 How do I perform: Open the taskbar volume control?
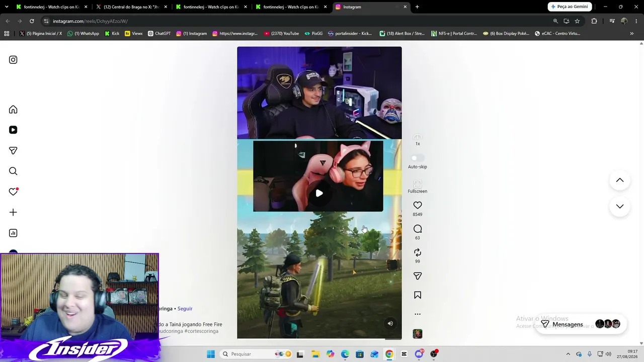[x=608, y=354]
